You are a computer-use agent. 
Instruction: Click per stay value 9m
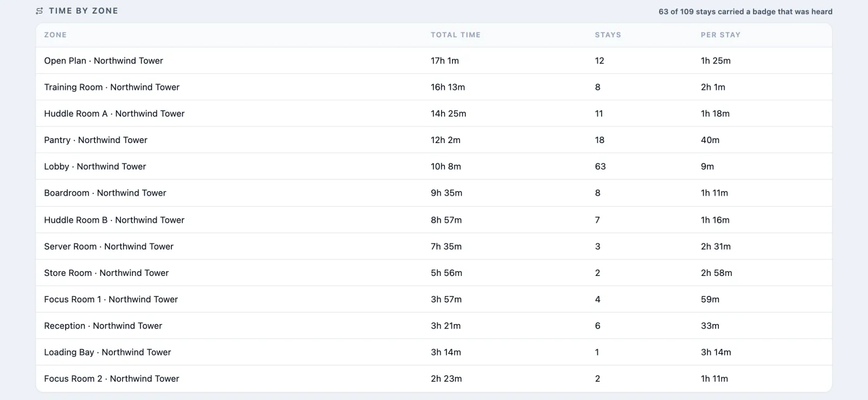707,166
